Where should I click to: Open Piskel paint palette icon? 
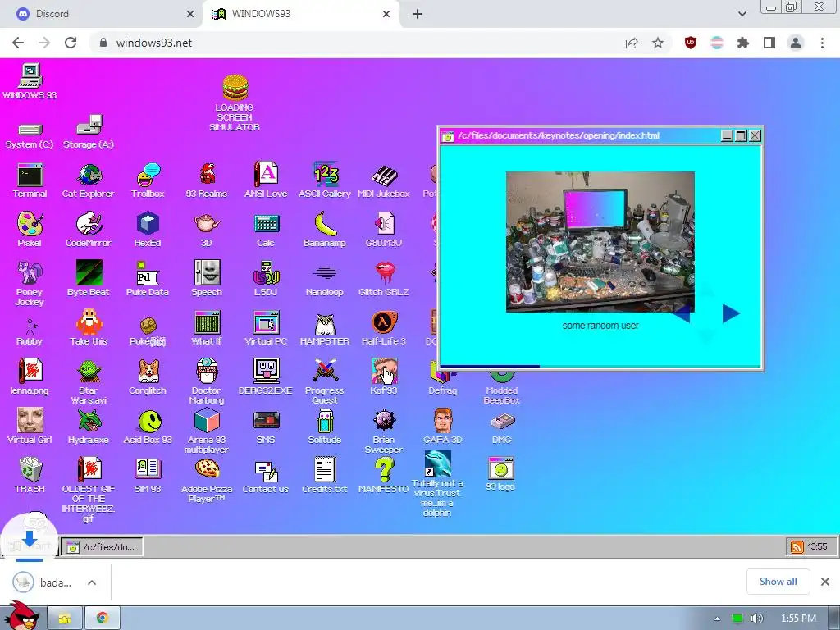pyautogui.click(x=30, y=223)
